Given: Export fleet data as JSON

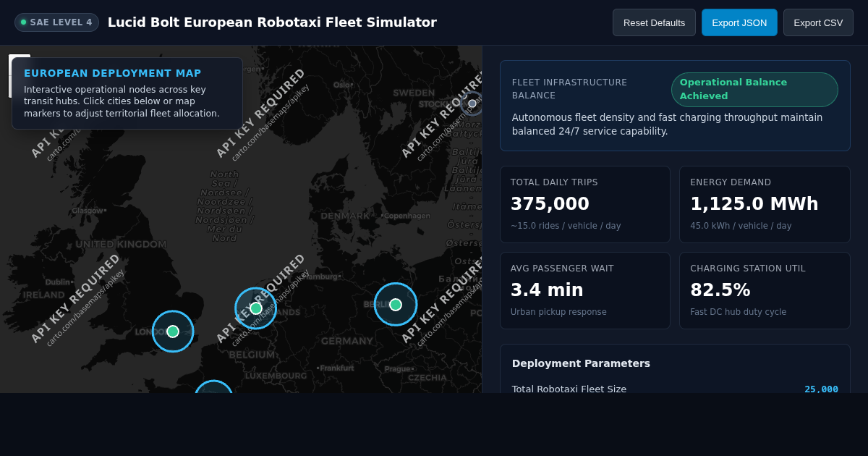Looking at the screenshot, I should 739,22.
